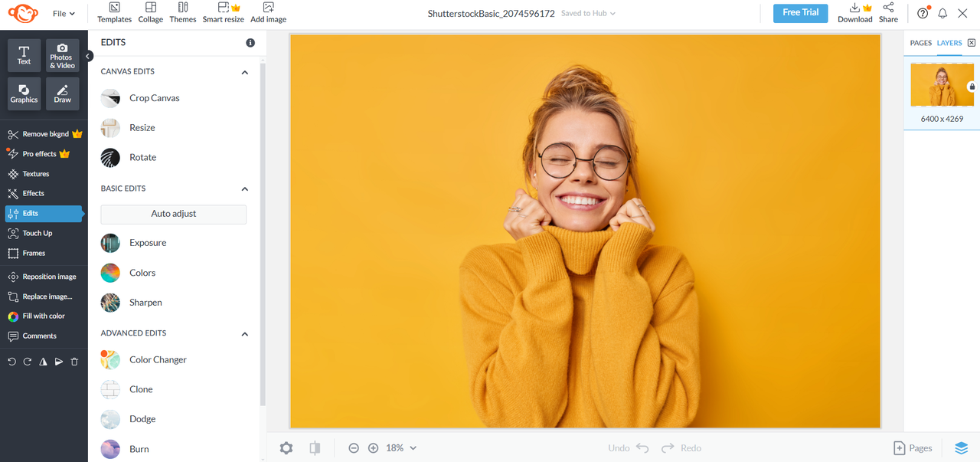The height and width of the screenshot is (462, 980).
Task: Open the Text tool
Action: [24, 55]
